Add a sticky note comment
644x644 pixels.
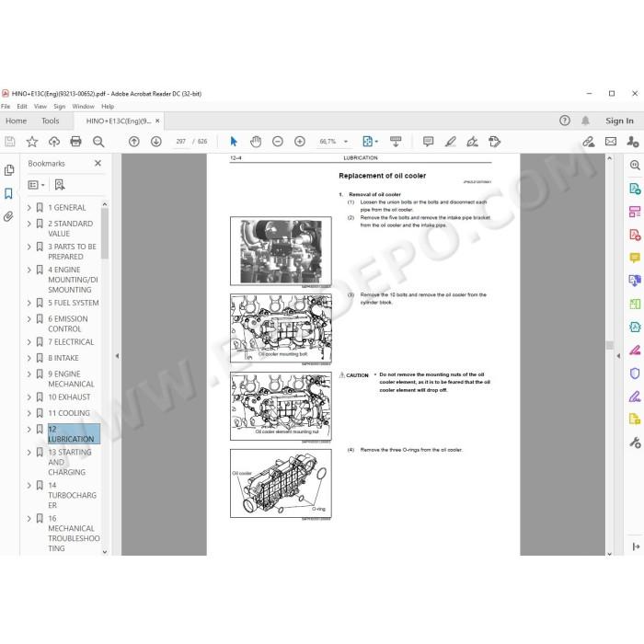(428, 142)
